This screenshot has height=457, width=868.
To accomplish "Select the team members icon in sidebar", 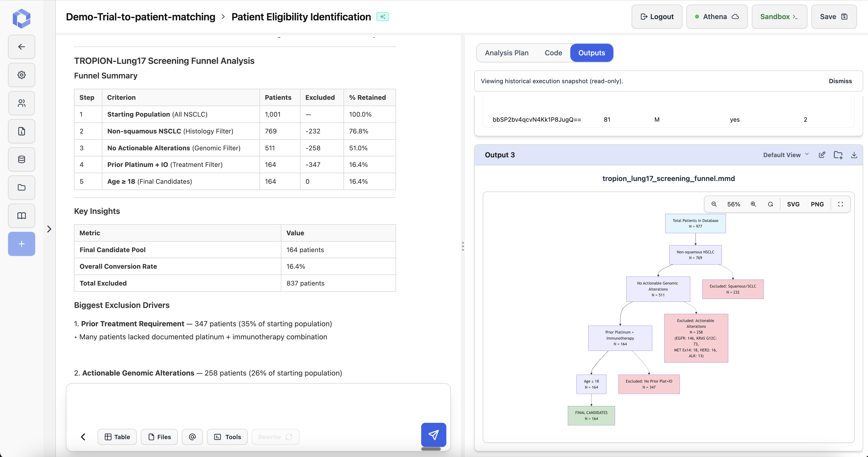I will pos(21,103).
